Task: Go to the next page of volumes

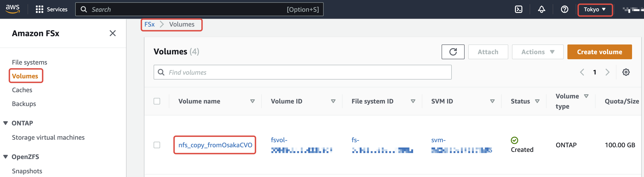Action: (607, 72)
